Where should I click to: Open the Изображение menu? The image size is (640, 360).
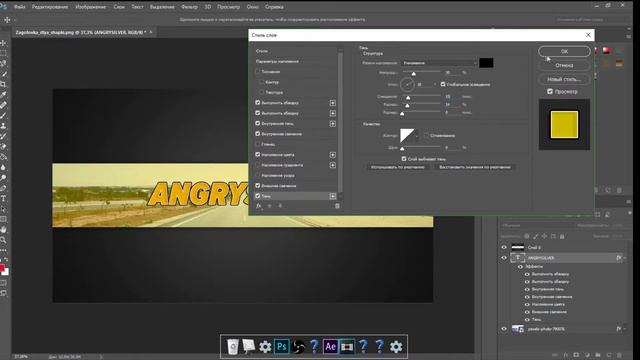91,7
